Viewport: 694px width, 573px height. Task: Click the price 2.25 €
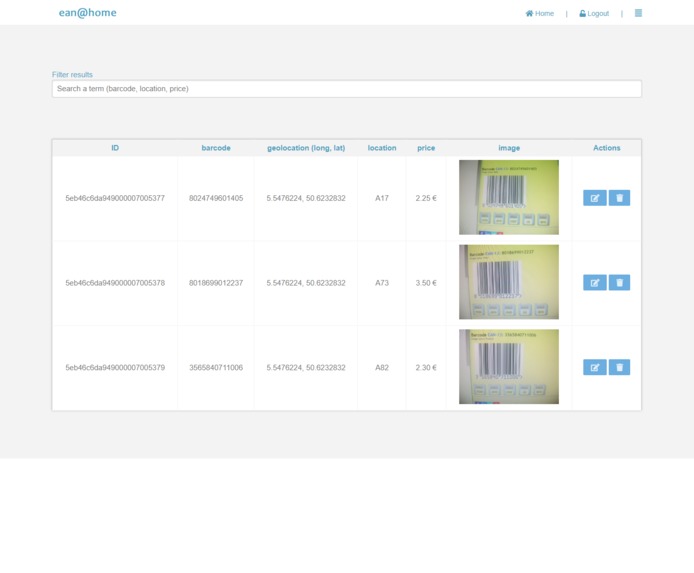pos(426,198)
